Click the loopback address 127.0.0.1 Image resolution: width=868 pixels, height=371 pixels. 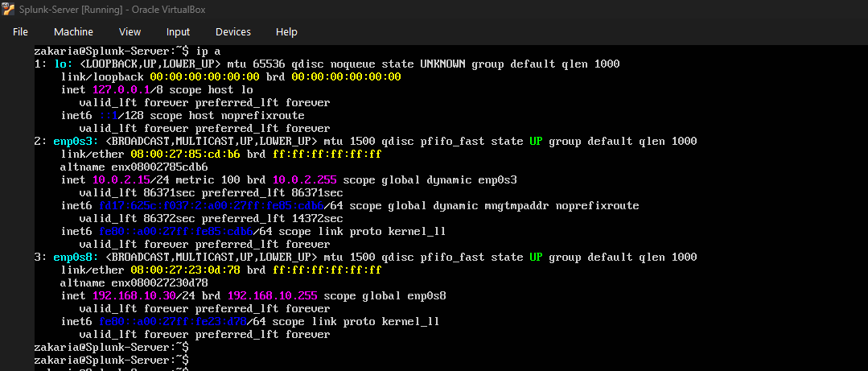point(121,89)
